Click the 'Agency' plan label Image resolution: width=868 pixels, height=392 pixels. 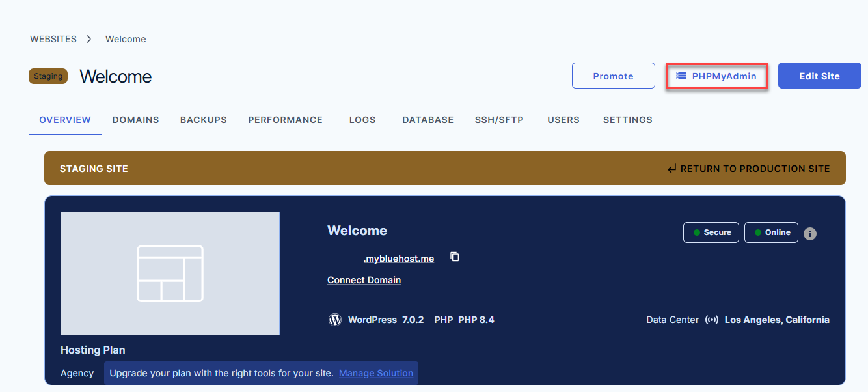(77, 373)
